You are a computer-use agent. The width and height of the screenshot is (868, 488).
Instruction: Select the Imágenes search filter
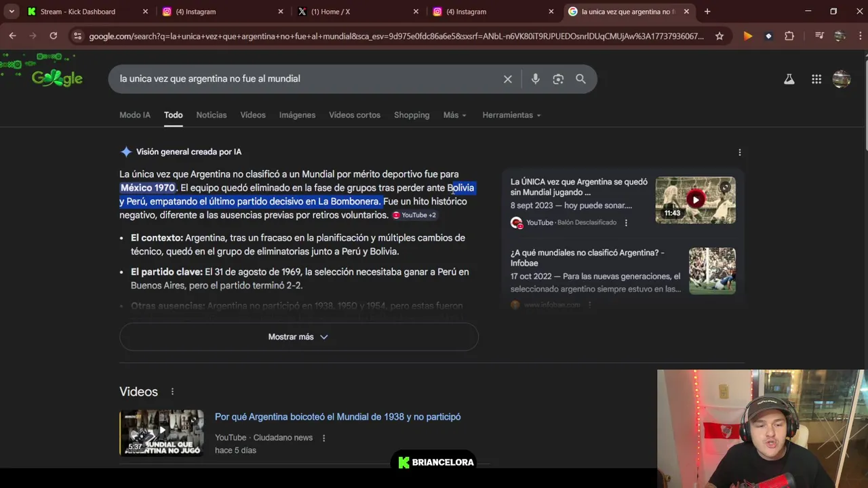click(x=297, y=115)
